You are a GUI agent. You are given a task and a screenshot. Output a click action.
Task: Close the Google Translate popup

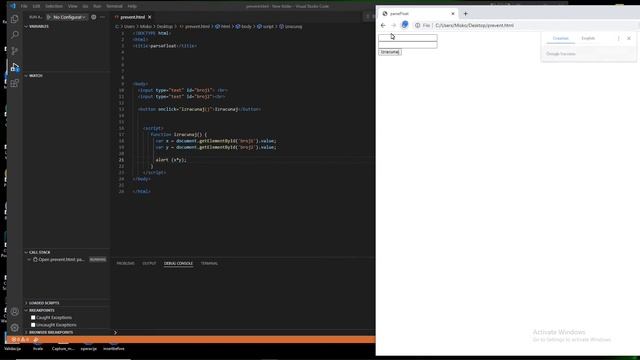629,38
